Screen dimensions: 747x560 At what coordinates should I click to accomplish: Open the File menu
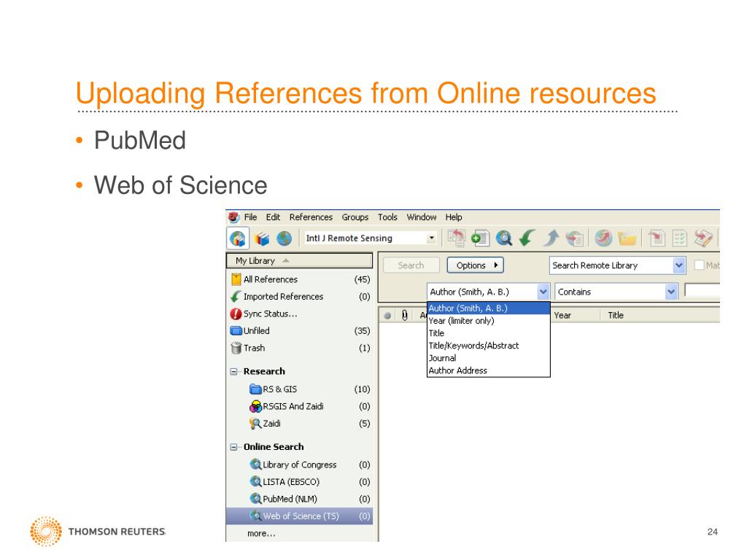(251, 217)
